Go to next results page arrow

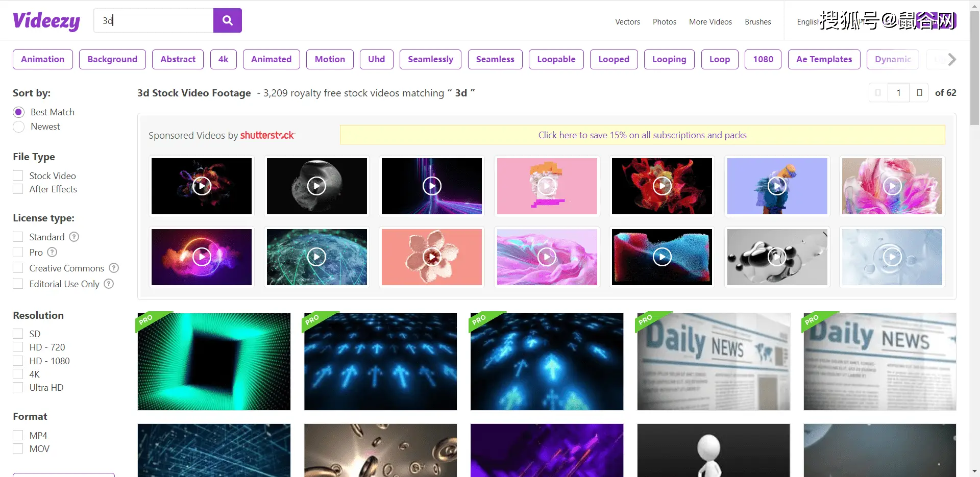tap(919, 93)
